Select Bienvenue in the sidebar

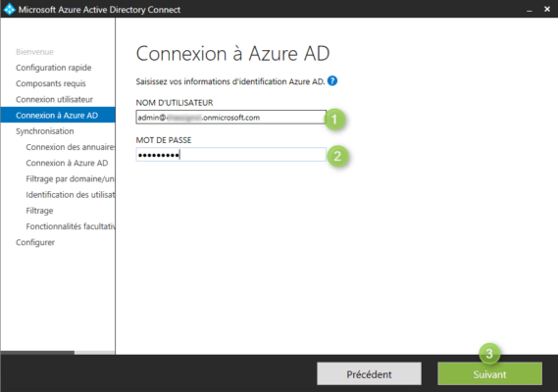(34, 52)
